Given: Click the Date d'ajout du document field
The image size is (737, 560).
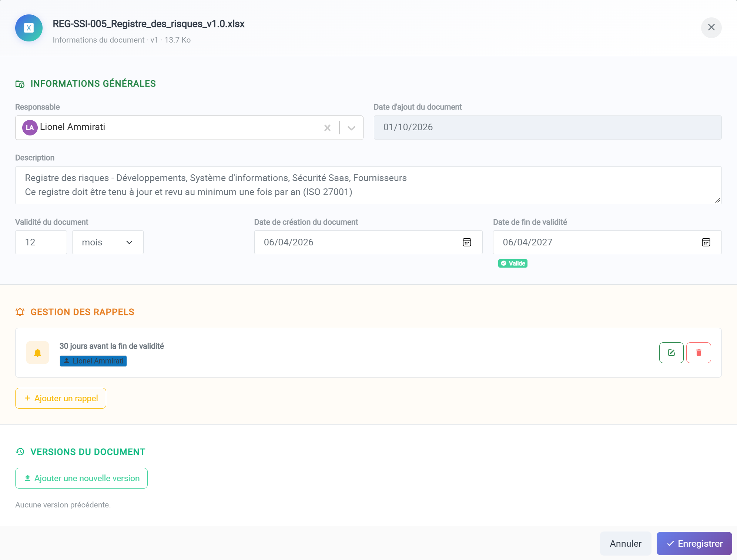Looking at the screenshot, I should [547, 127].
